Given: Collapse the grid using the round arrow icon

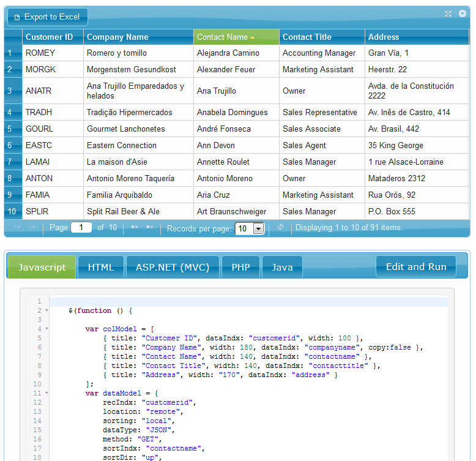Looking at the screenshot, I should tap(463, 13).
